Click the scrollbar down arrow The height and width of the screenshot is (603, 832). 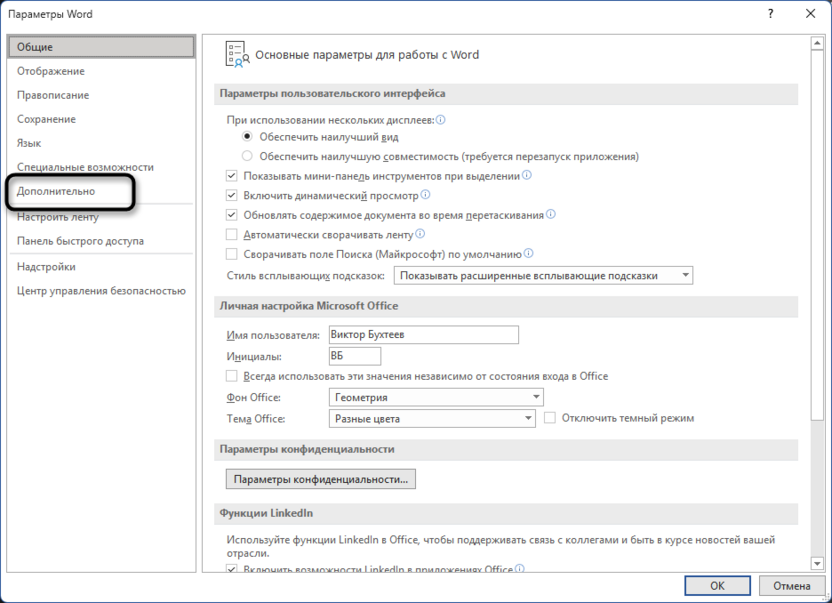pos(817,564)
